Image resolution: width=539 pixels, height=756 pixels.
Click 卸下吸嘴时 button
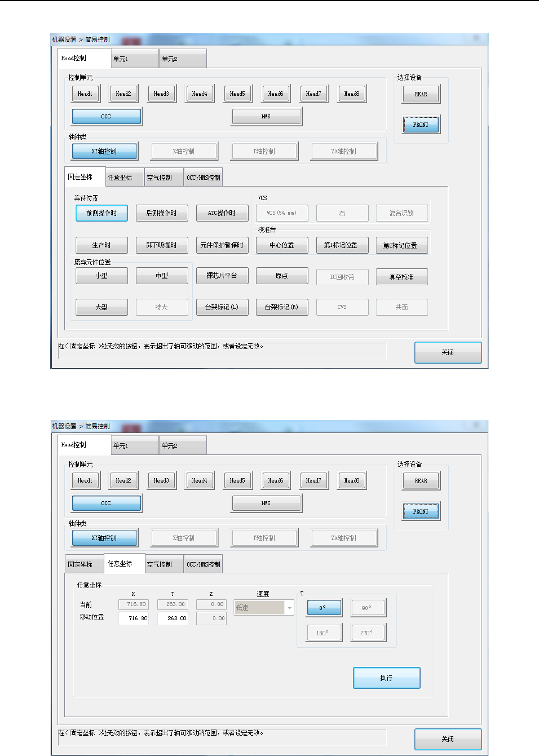click(x=162, y=245)
